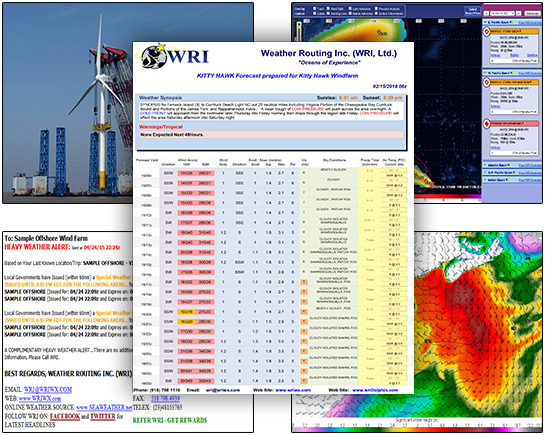545x435 pixels.
Task: Click the orange tropical storm header in E. Pacific
Action: pos(514,32)
